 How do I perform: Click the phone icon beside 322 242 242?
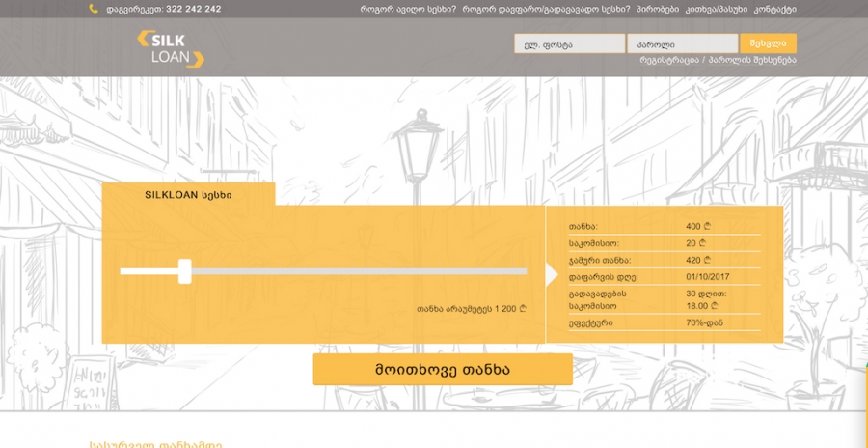click(94, 9)
